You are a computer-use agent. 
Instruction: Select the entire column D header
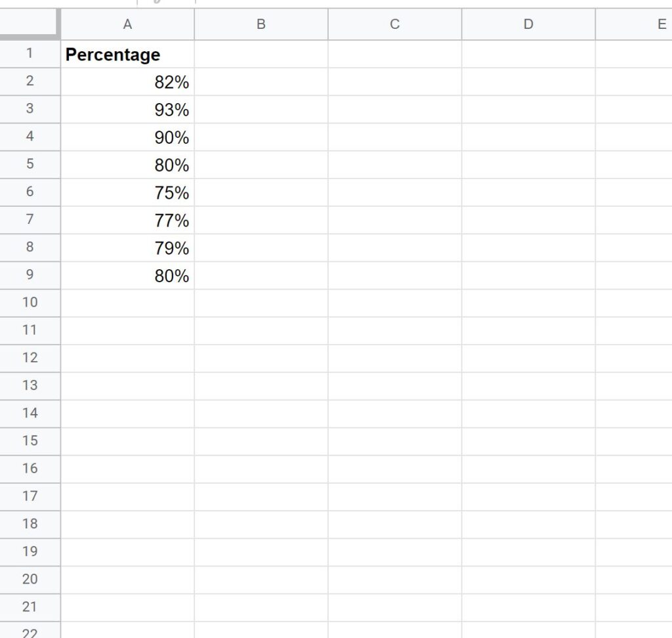click(x=528, y=24)
